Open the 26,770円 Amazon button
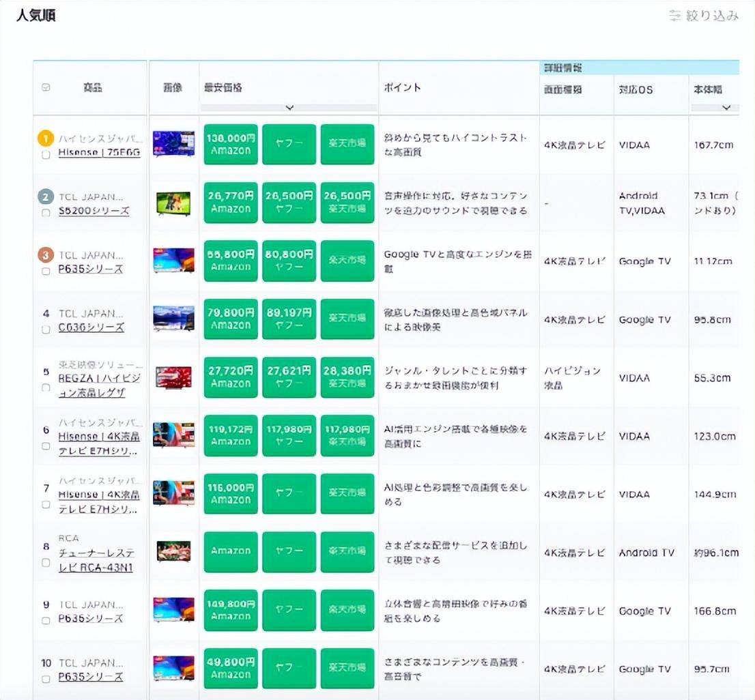The width and height of the screenshot is (755, 700). (x=231, y=203)
